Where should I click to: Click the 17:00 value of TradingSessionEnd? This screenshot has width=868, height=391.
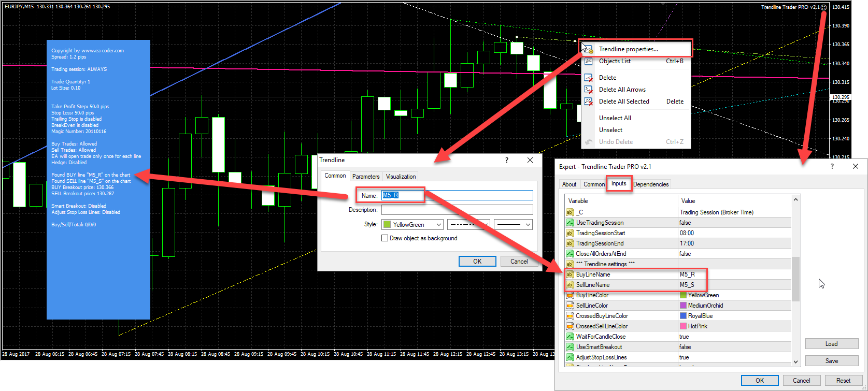tap(687, 243)
